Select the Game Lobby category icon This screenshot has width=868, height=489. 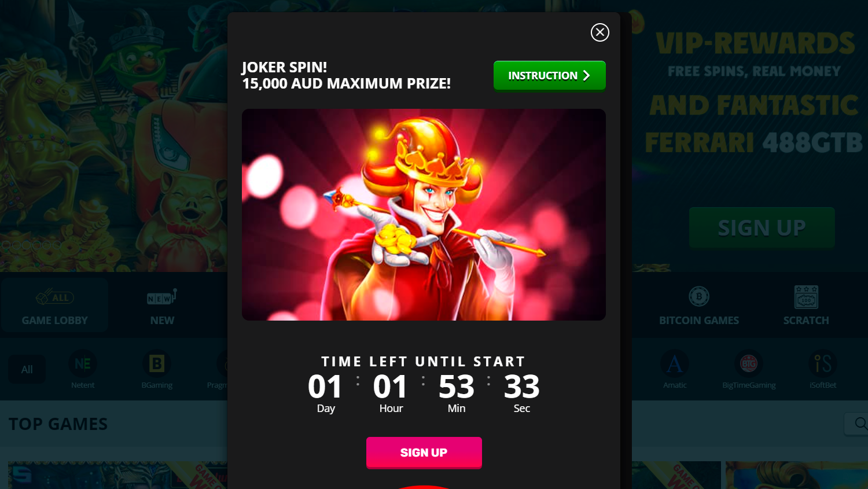[x=54, y=297]
